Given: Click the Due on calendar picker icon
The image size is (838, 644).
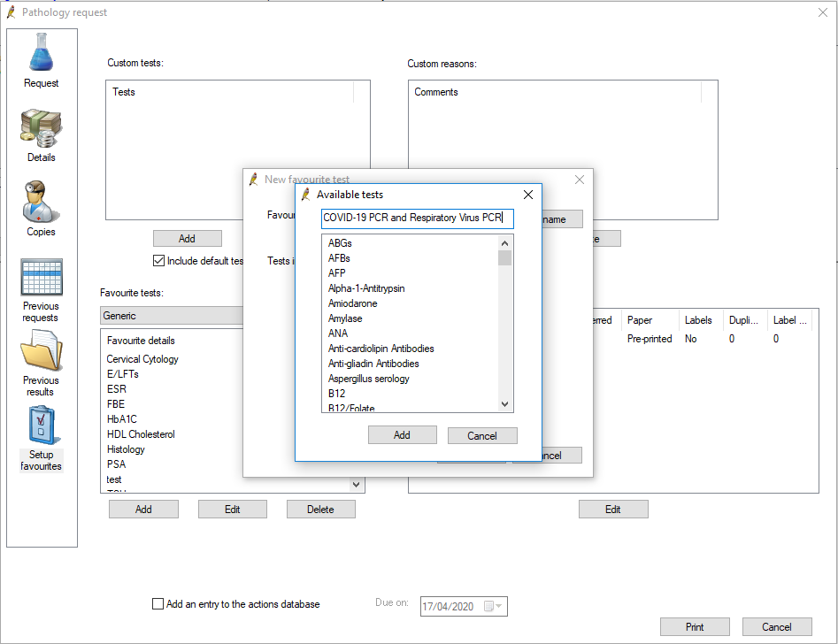Looking at the screenshot, I should coord(488,607).
